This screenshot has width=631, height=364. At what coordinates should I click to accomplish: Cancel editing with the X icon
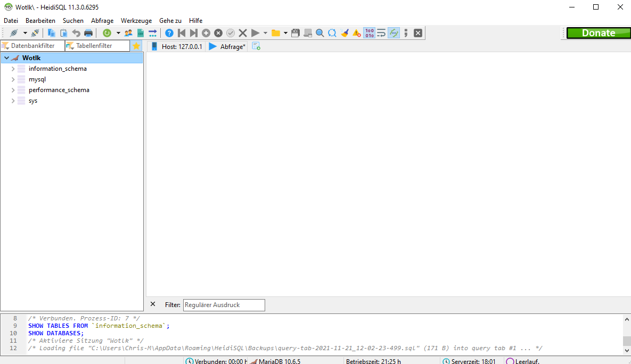243,33
